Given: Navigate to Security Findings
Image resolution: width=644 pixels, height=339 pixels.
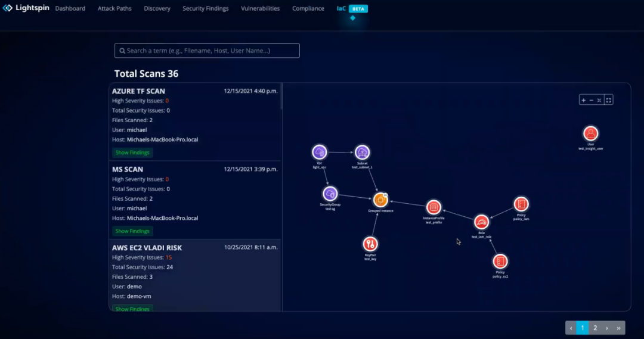Looking at the screenshot, I should (x=205, y=8).
